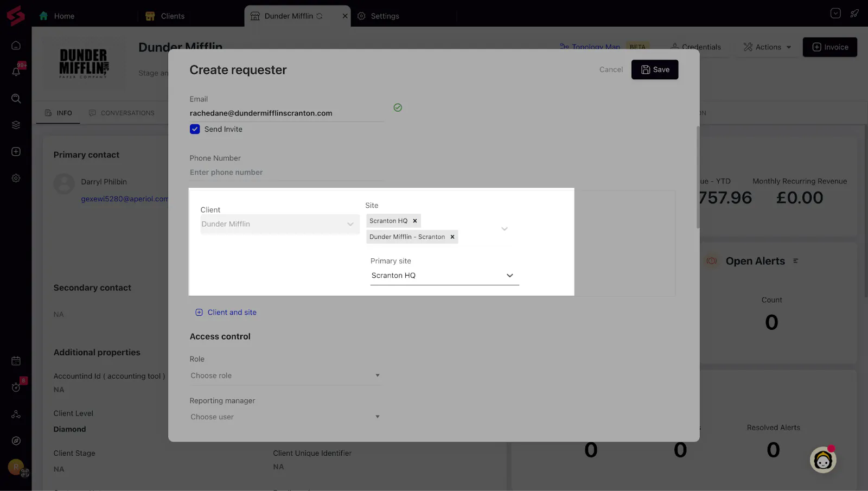This screenshot has height=491, width=868.
Task: Open the sidebar search magnifier
Action: pyautogui.click(x=16, y=98)
